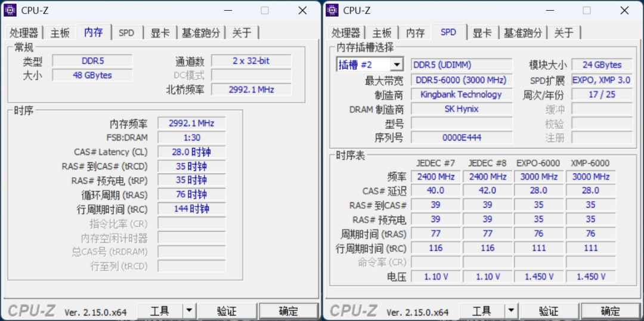Click 内存频率 value 2992.1 MHz
The image size is (644, 321).
pos(191,124)
